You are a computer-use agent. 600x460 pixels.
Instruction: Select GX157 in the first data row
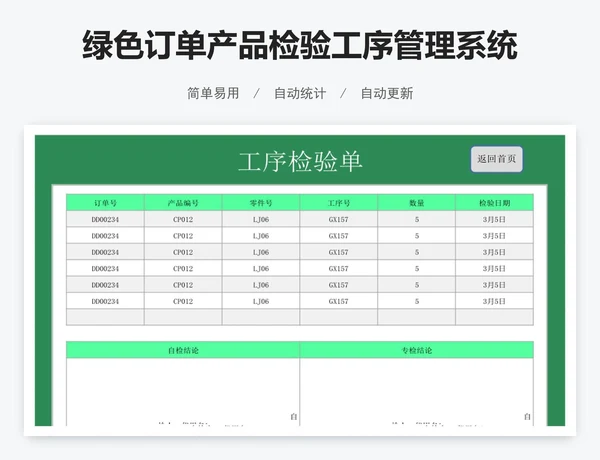pos(339,220)
